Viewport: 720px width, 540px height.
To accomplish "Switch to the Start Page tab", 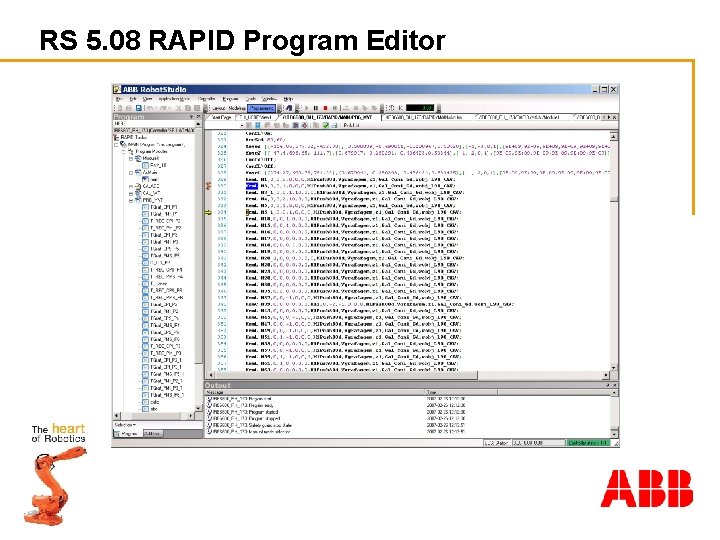I will (221, 118).
